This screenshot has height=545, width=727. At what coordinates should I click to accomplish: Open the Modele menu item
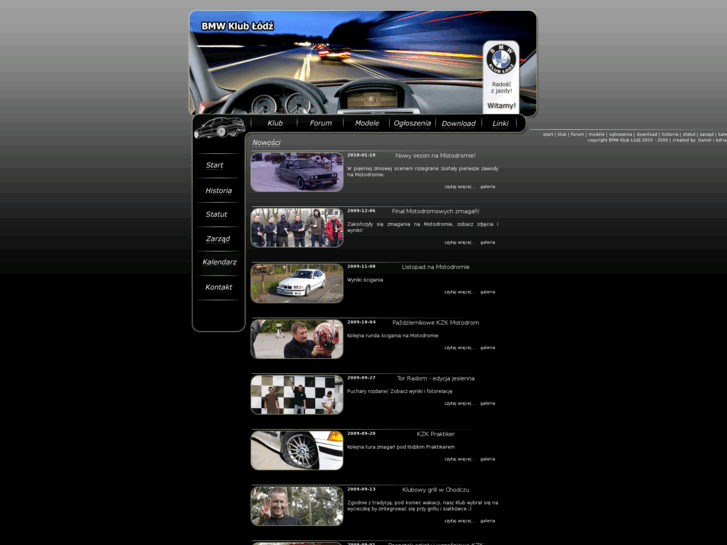tap(367, 123)
